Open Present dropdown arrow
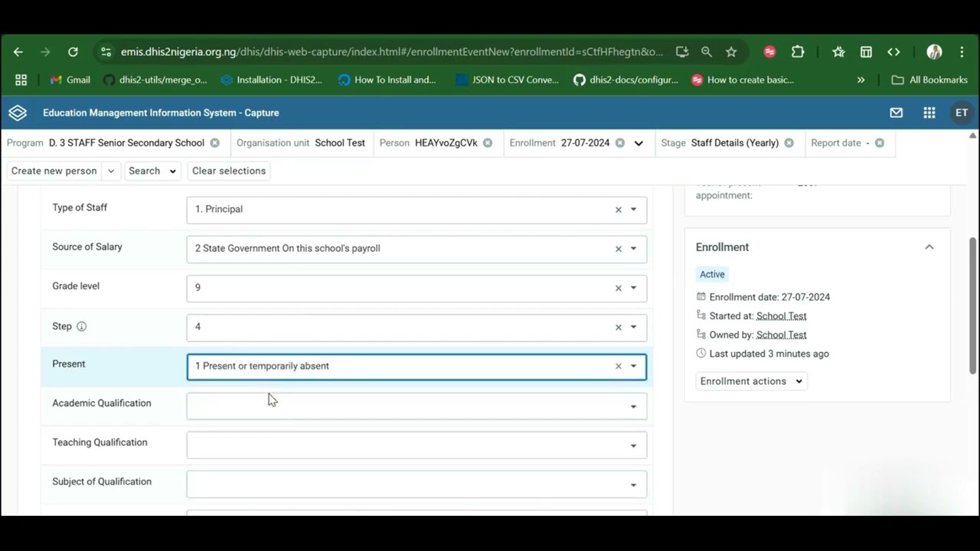The width and height of the screenshot is (980, 551). 633,367
